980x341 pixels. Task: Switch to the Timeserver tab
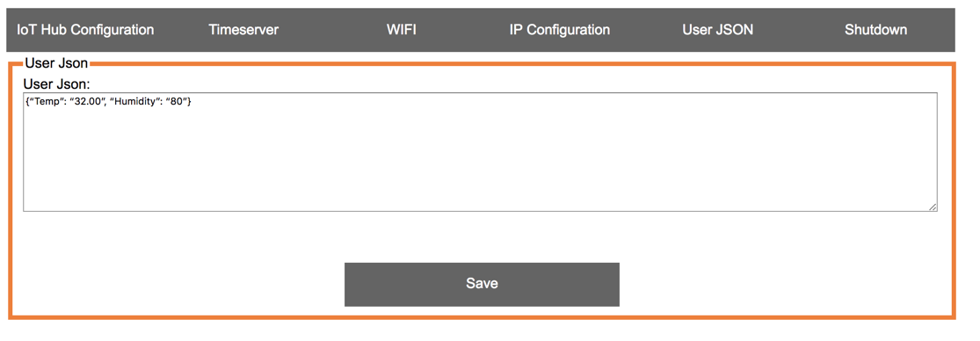(243, 29)
